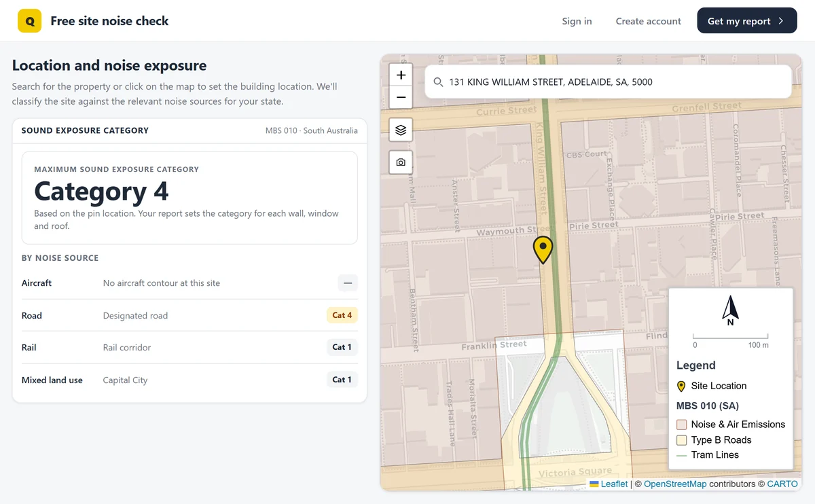
Task: Click the MBS 010 (SA) legend heading
Action: pos(708,406)
